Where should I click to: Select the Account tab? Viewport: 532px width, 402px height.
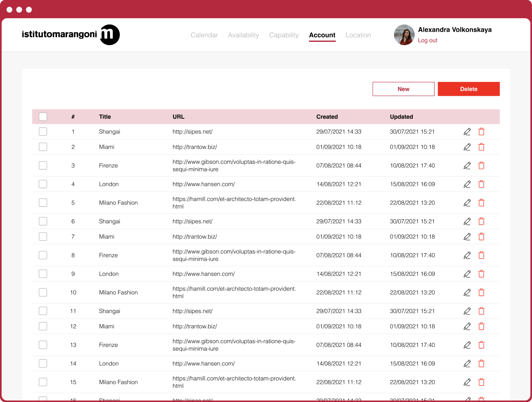[322, 35]
